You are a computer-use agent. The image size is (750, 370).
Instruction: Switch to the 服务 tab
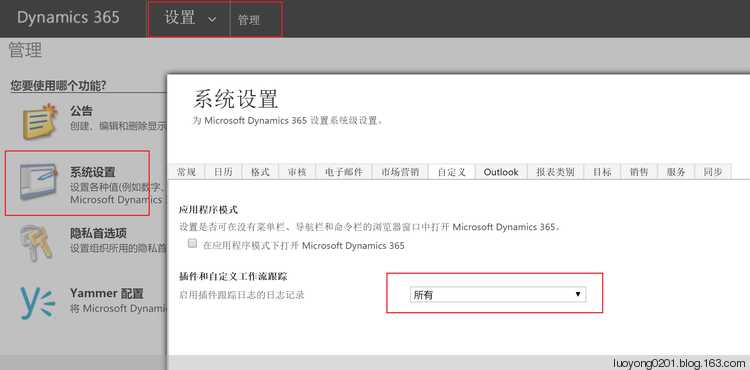tap(676, 172)
